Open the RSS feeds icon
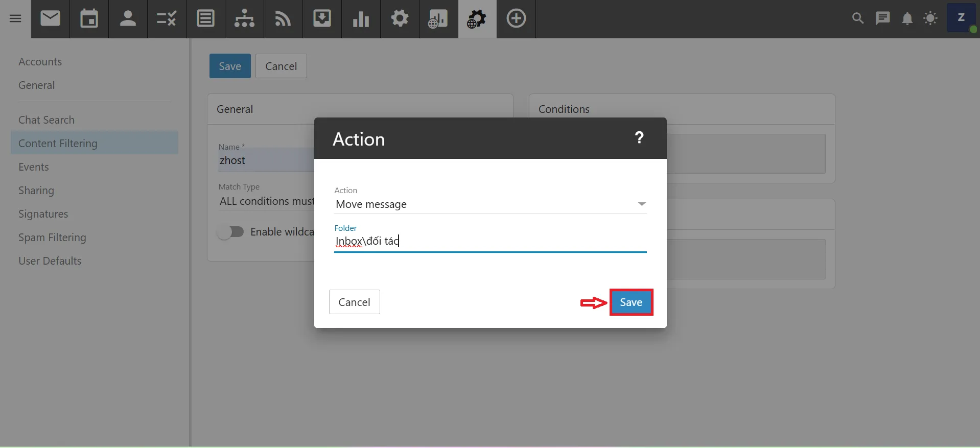980x448 pixels. tap(283, 19)
